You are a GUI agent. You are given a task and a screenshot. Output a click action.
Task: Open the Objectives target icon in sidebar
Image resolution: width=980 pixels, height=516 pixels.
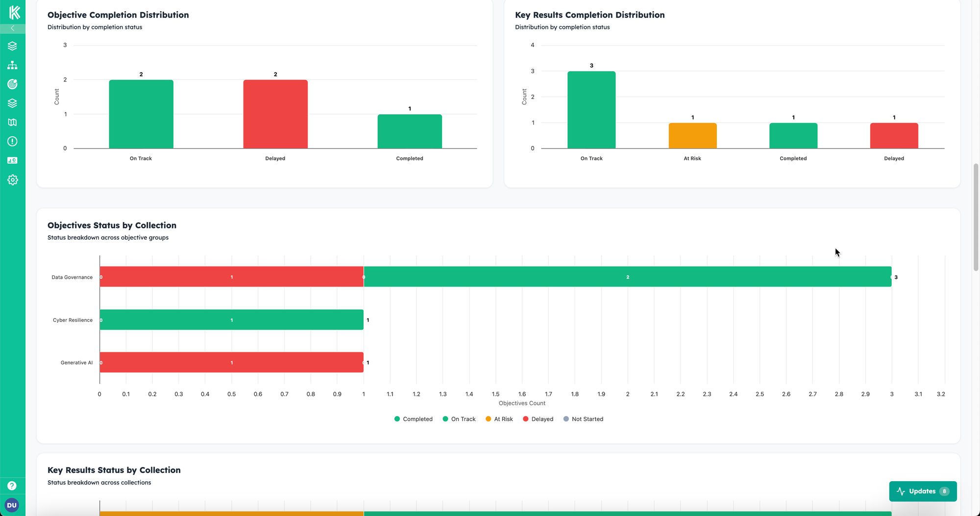click(12, 84)
